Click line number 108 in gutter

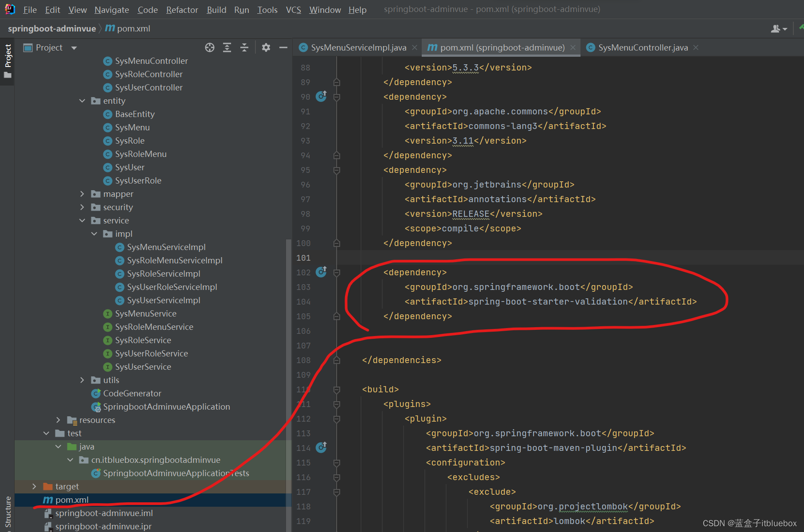(304, 360)
